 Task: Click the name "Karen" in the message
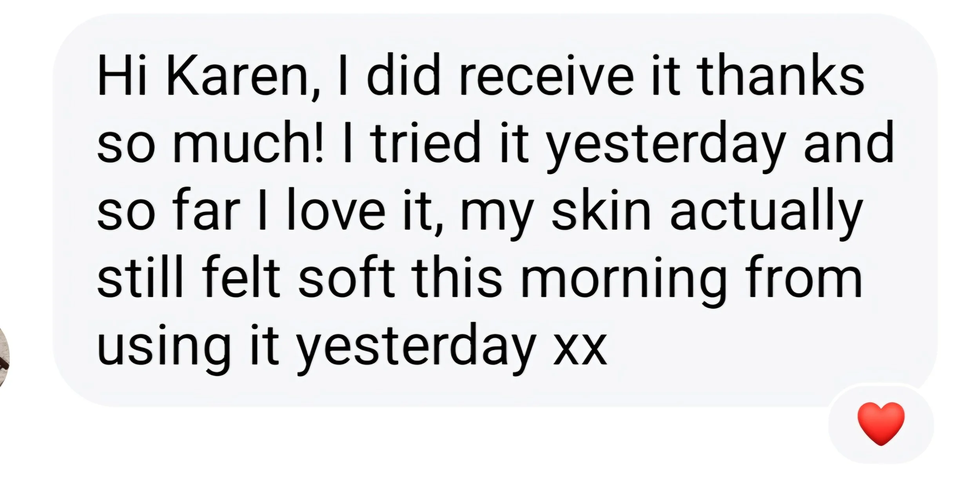pyautogui.click(x=242, y=76)
